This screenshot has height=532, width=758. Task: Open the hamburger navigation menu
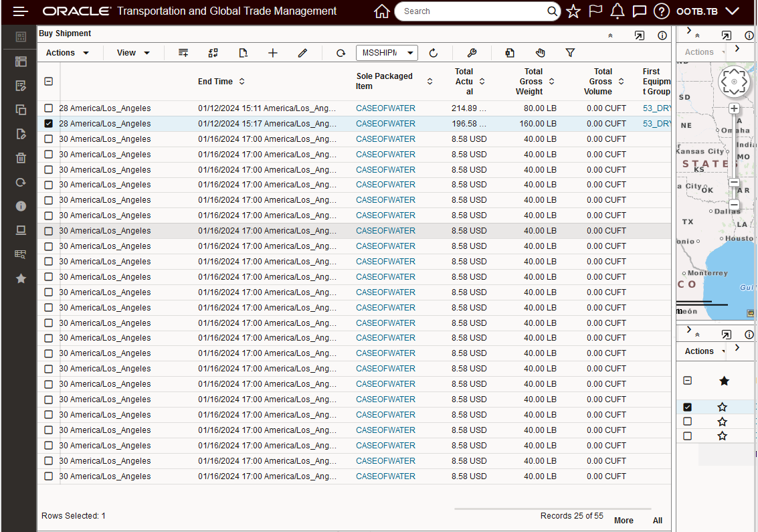click(x=20, y=11)
